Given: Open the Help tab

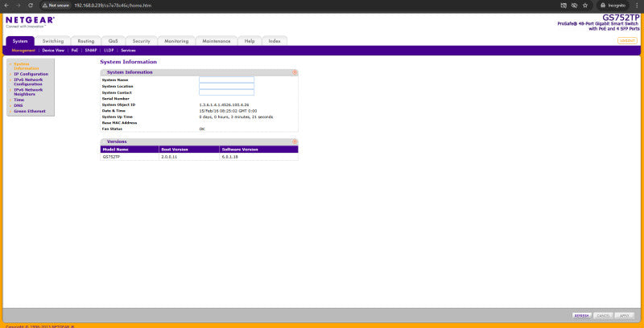Looking at the screenshot, I should (x=250, y=41).
